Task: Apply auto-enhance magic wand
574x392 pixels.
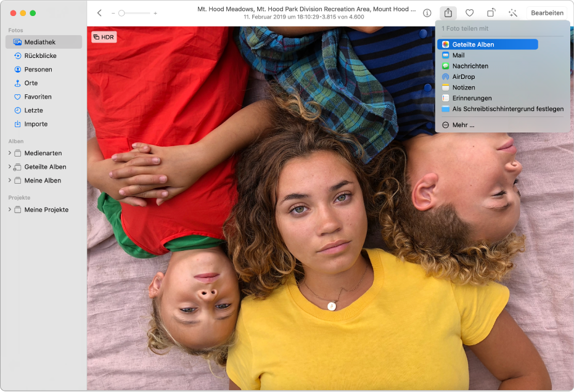Action: pyautogui.click(x=512, y=13)
